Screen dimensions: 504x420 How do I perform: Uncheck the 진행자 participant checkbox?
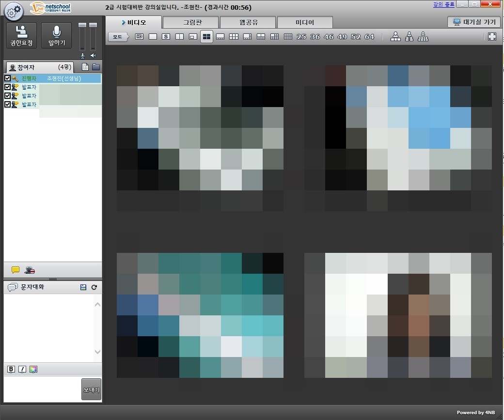pyautogui.click(x=7, y=78)
